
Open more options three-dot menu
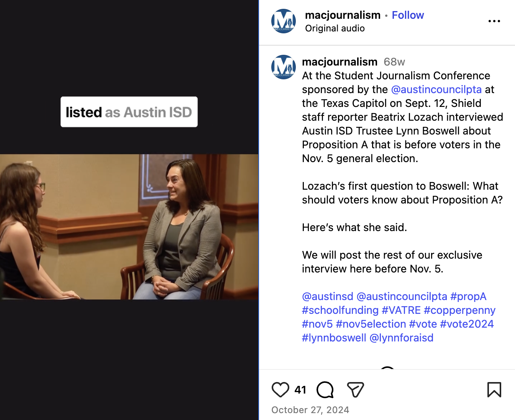click(x=494, y=21)
